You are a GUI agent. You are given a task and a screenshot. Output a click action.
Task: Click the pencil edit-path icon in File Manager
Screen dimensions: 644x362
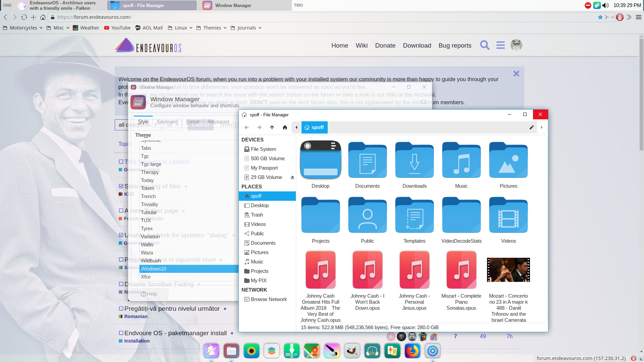(532, 127)
